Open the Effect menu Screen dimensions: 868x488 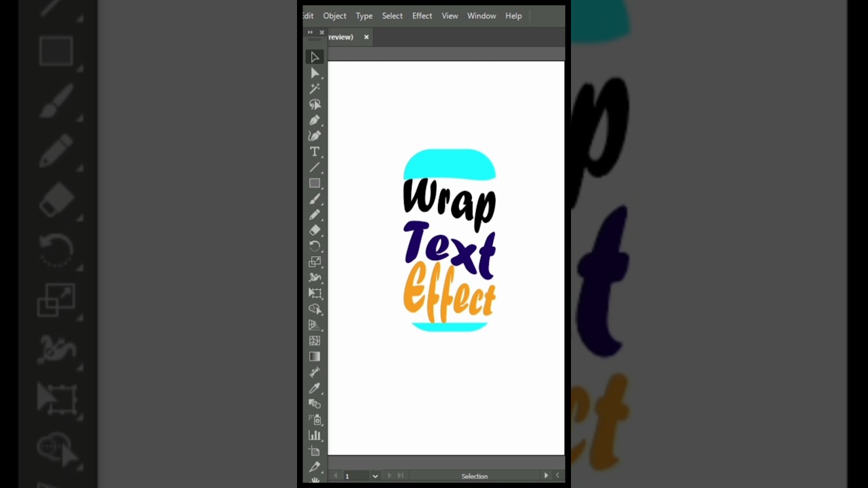click(x=422, y=16)
